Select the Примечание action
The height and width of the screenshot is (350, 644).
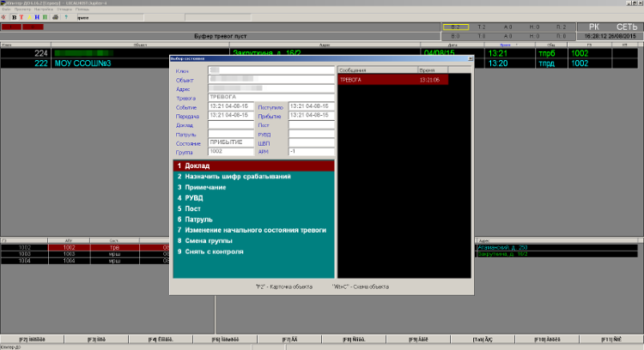[x=253, y=187]
